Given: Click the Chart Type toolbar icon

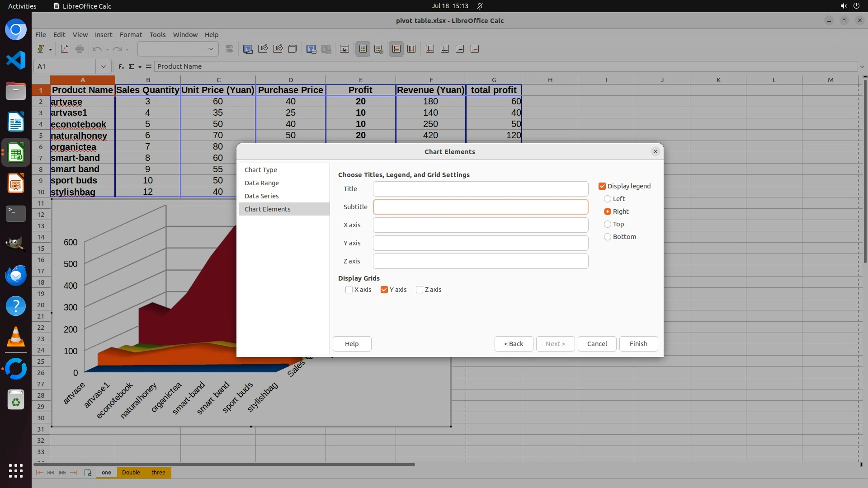Looking at the screenshot, I should point(248,49).
